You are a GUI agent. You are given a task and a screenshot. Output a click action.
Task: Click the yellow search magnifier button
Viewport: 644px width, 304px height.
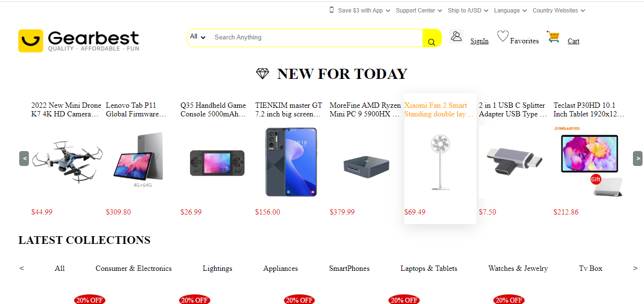(432, 38)
